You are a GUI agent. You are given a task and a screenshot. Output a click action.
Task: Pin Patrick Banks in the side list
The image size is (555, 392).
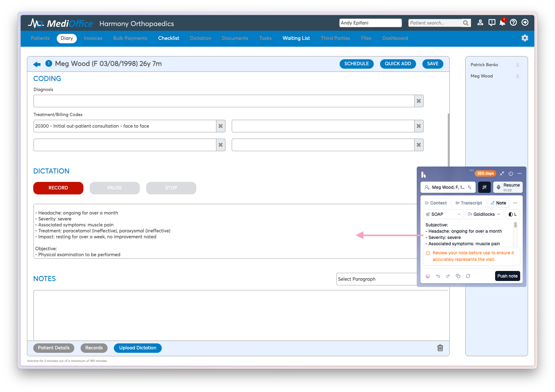tap(518, 65)
